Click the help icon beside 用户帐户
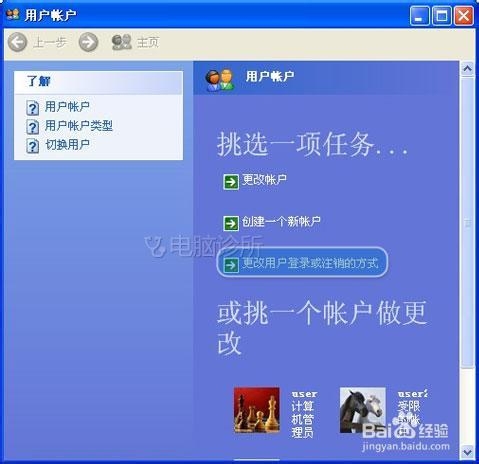This screenshot has width=479, height=464. (x=33, y=108)
